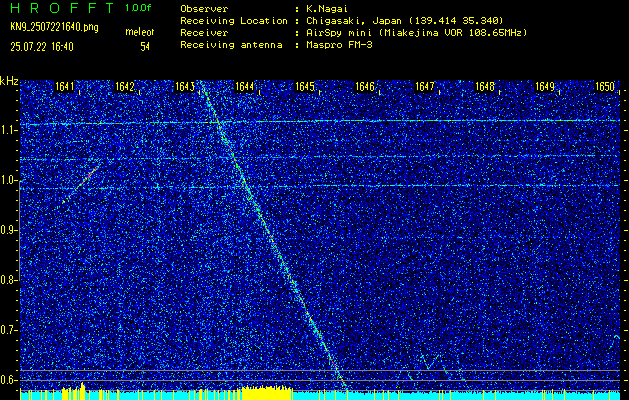Click the 1647 time marker
This screenshot has width=629, height=400.
[x=425, y=87]
